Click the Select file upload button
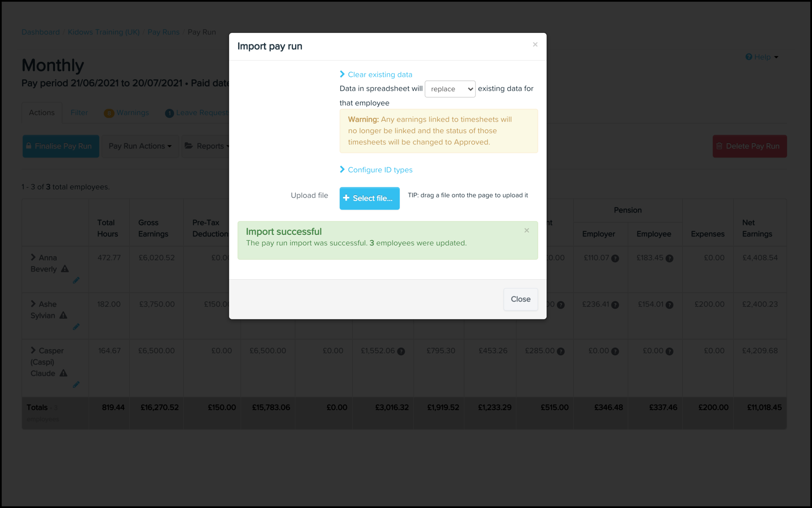The width and height of the screenshot is (812, 508). coord(369,198)
